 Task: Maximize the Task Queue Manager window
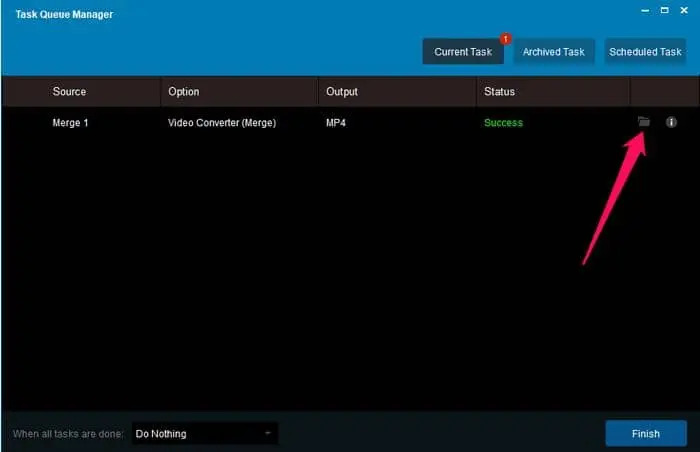[x=663, y=11]
